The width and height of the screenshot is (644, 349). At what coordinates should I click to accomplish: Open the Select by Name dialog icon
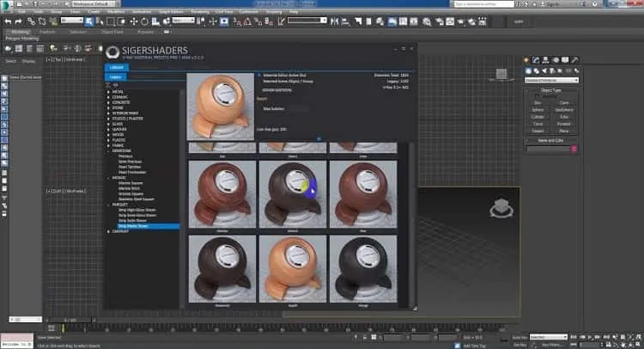pyautogui.click(x=100, y=21)
